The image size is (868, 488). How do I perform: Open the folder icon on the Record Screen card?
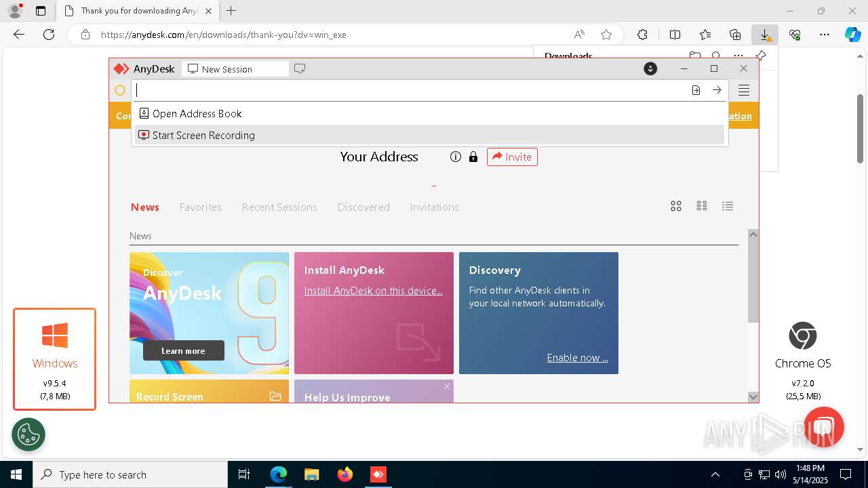[x=275, y=396]
